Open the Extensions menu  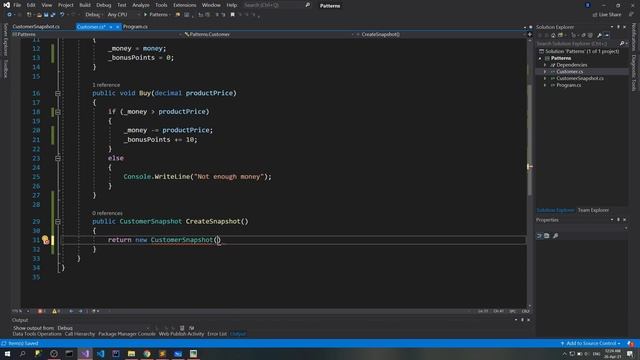pyautogui.click(x=184, y=5)
